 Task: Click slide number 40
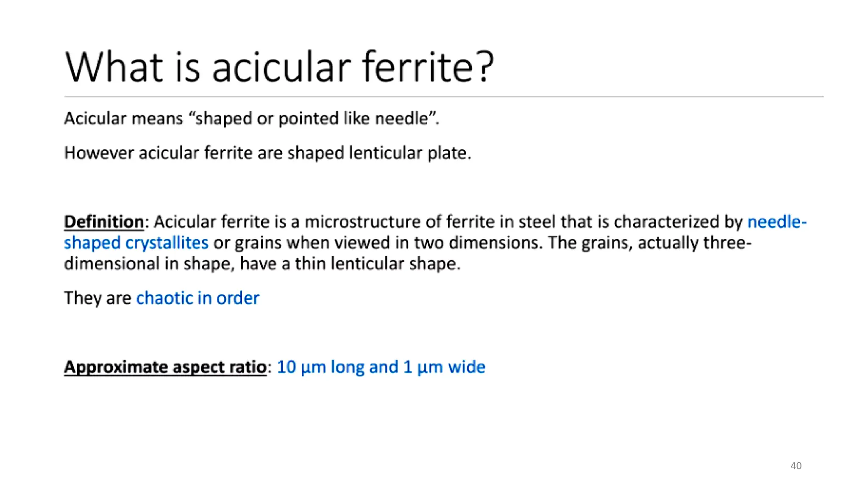click(796, 466)
